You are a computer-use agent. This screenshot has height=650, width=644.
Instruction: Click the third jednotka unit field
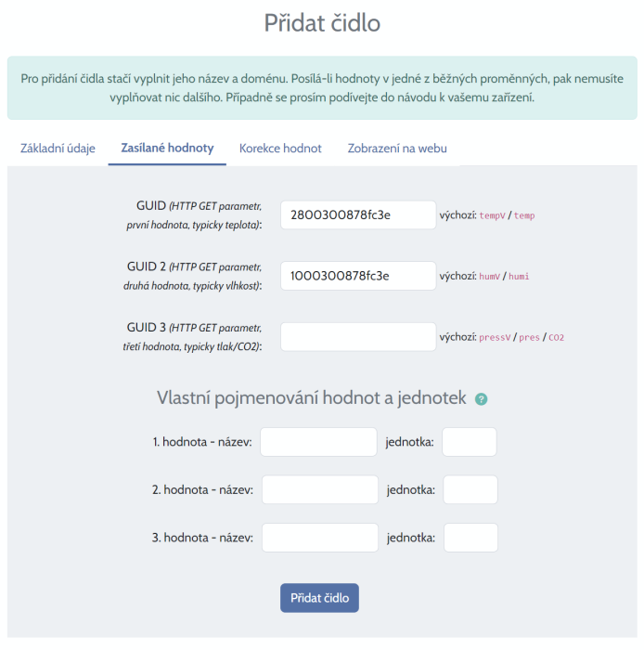470,538
